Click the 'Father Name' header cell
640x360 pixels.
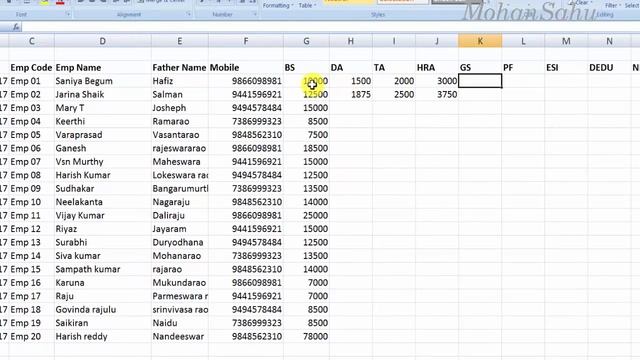click(x=180, y=67)
